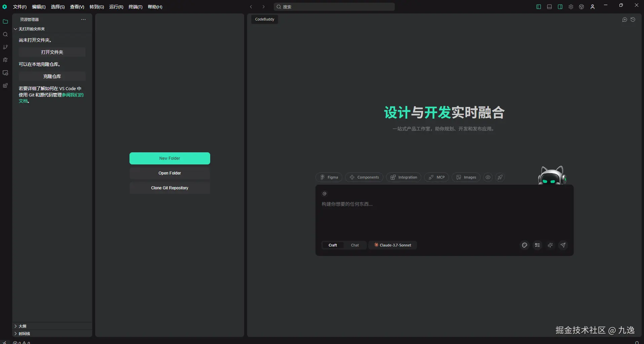Open the Extensions blocks icon
Screen dimensions: 644x344
tap(5, 85)
